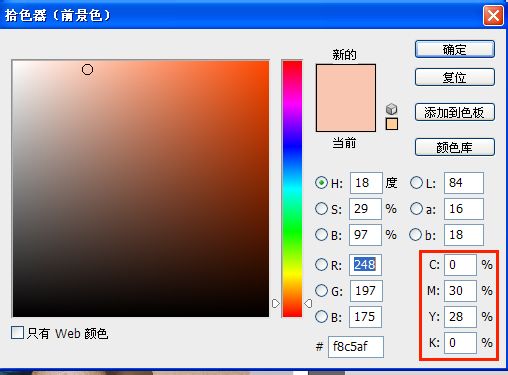This screenshot has height=375, width=508.
Task: Click the C cyan percentage field
Action: click(460, 265)
